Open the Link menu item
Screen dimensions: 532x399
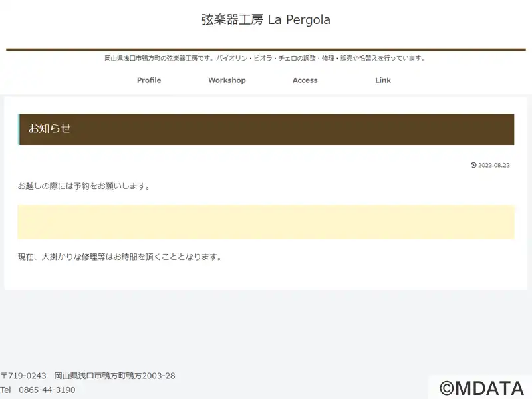(x=383, y=80)
